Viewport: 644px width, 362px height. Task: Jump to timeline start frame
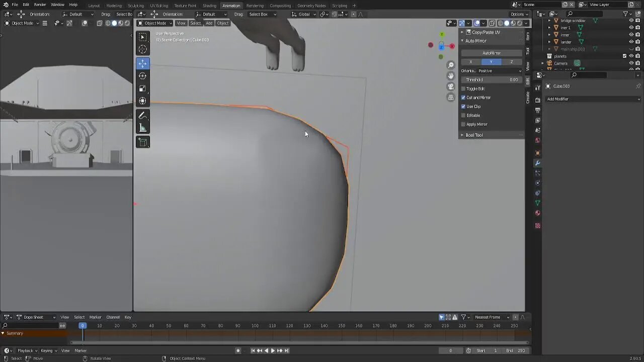coord(253,350)
